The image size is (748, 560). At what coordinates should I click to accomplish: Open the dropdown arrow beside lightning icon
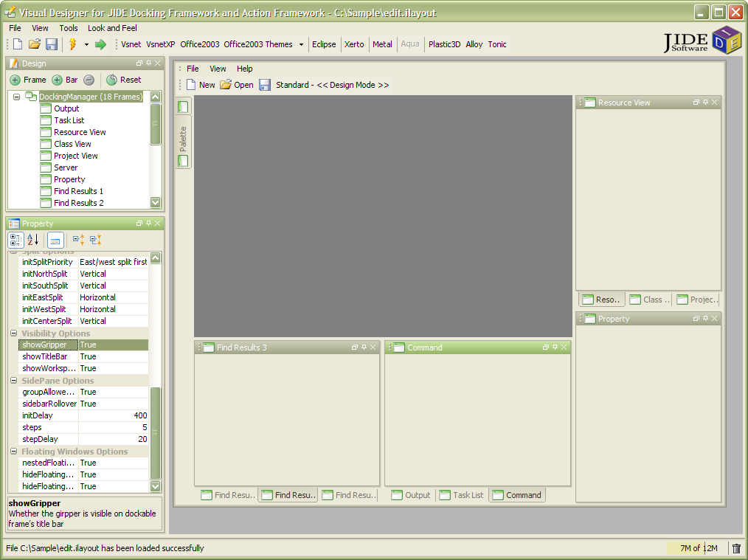coord(86,44)
